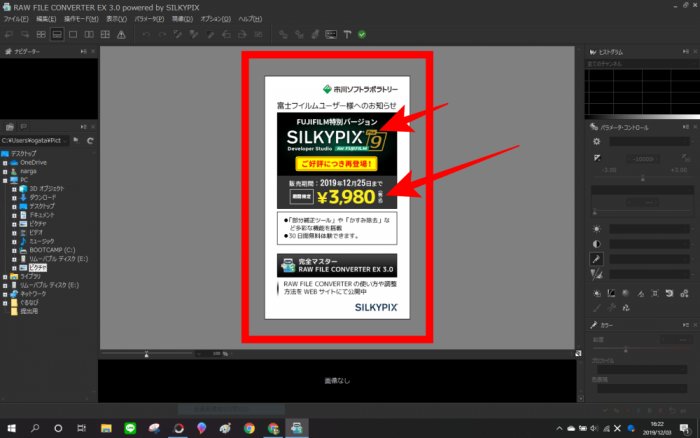Image resolution: width=700 pixels, height=438 pixels.
Task: Select the highlighted ピクチャ folder
Action: [38, 268]
